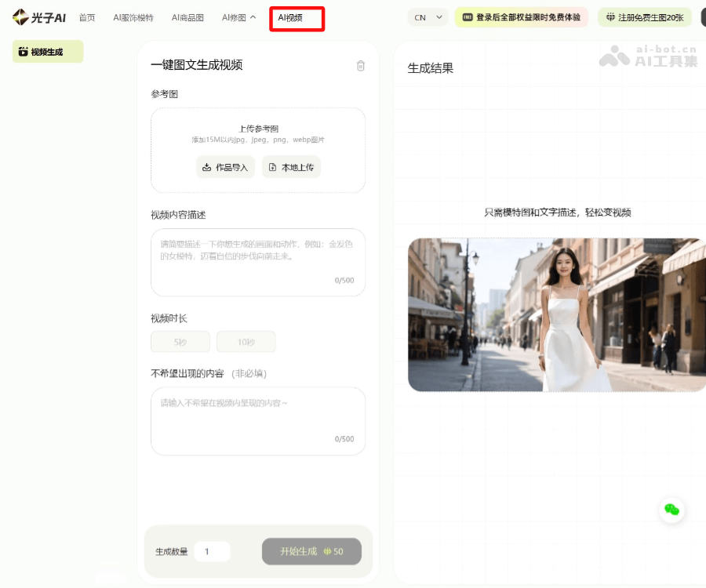706x588 pixels.
Task: Expand the AI修图 menu
Action: [x=238, y=17]
